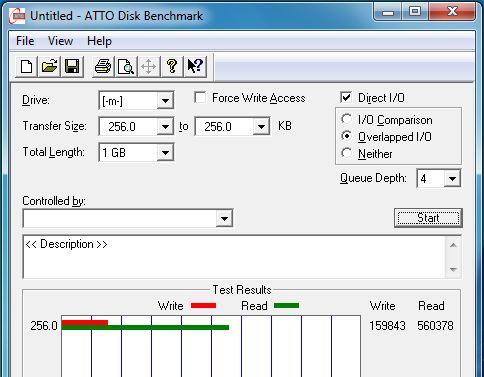Open the starting Transfer Size dropdown
Viewport: 484px width, 377px height.
click(165, 126)
